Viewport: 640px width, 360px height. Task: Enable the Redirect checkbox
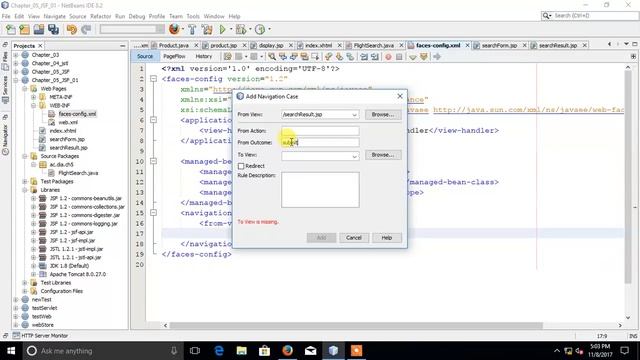tap(241, 166)
